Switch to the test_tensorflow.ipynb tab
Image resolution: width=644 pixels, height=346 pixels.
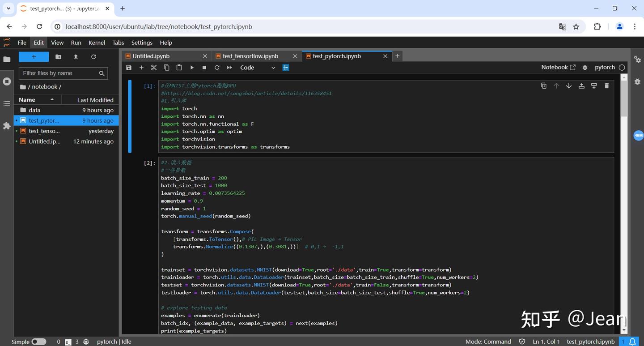pyautogui.click(x=250, y=56)
